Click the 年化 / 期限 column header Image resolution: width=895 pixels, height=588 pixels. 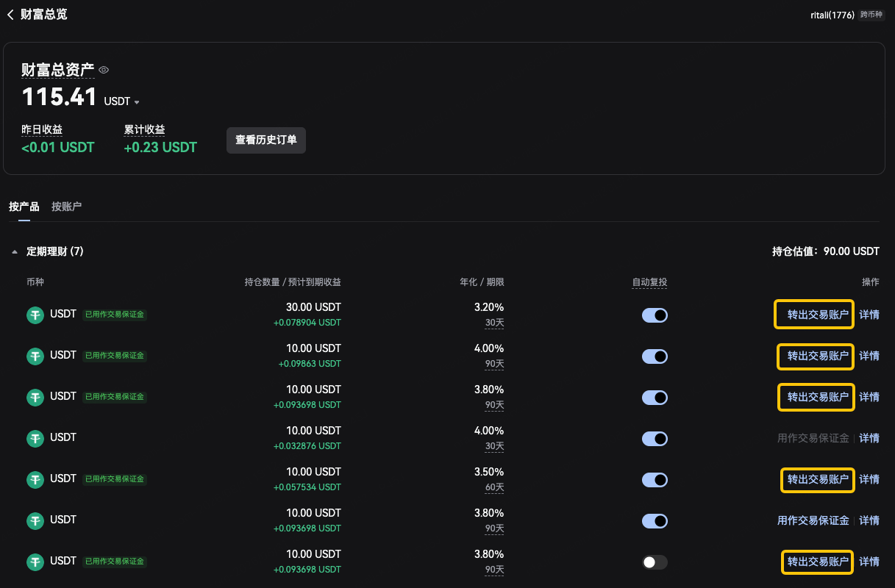[x=482, y=282]
